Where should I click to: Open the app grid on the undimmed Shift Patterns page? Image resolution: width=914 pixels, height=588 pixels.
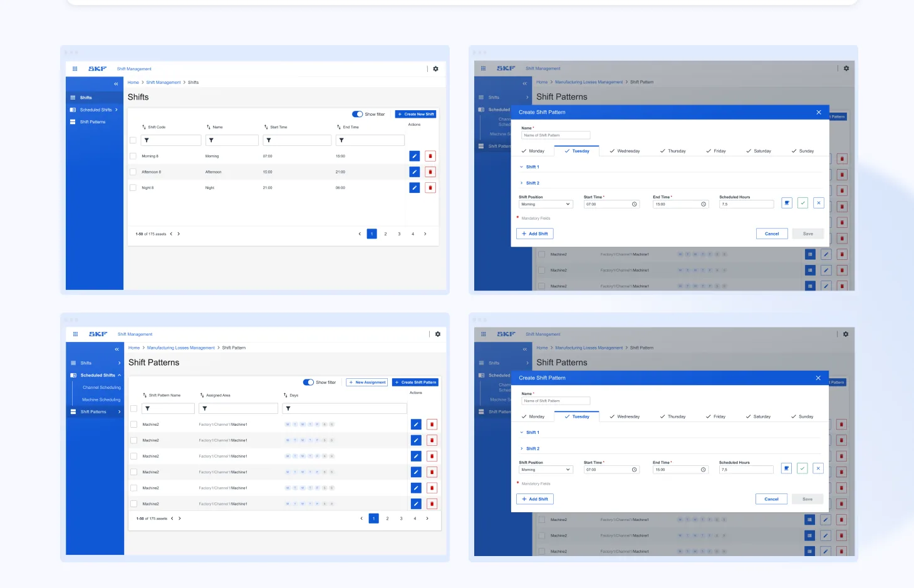click(75, 334)
